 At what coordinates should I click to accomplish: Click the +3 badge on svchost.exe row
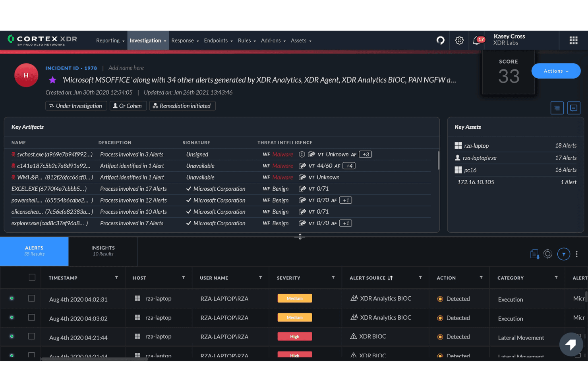(365, 154)
